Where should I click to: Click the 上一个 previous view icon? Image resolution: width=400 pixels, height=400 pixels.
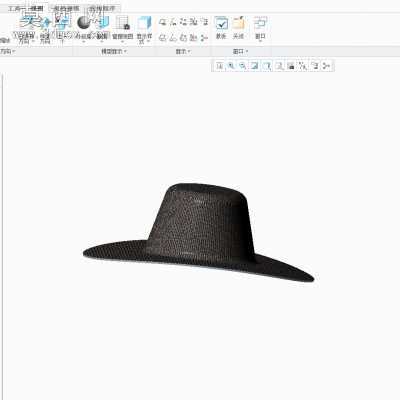tap(62, 23)
